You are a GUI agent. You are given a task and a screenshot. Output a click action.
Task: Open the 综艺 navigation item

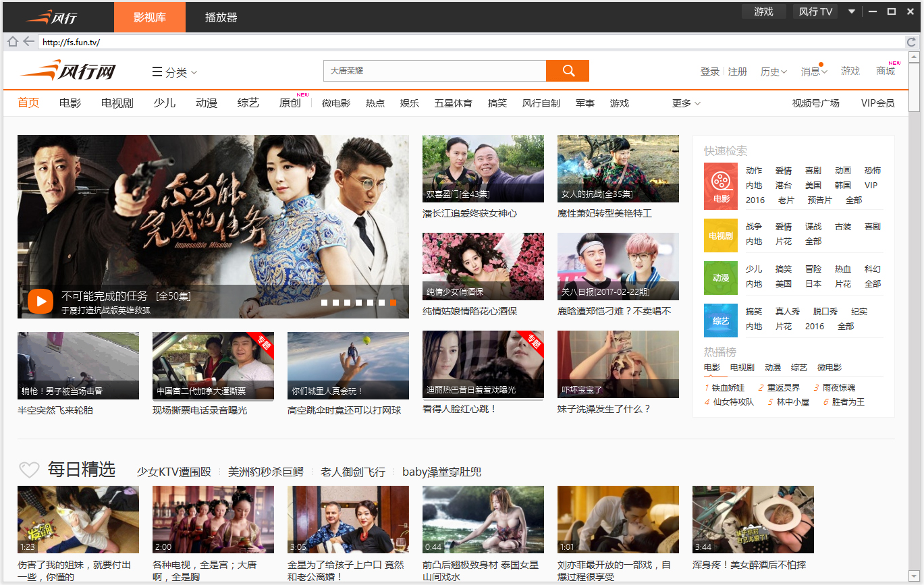248,103
